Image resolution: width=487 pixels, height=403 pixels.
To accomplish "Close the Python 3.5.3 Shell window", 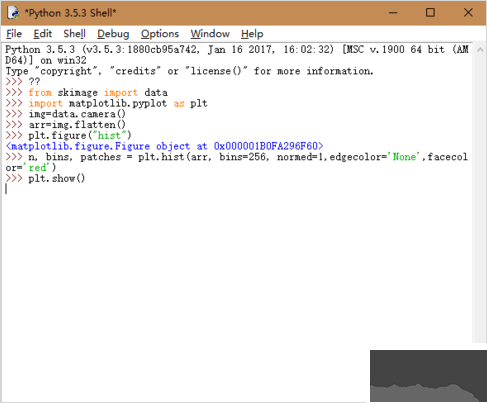I will (468, 13).
